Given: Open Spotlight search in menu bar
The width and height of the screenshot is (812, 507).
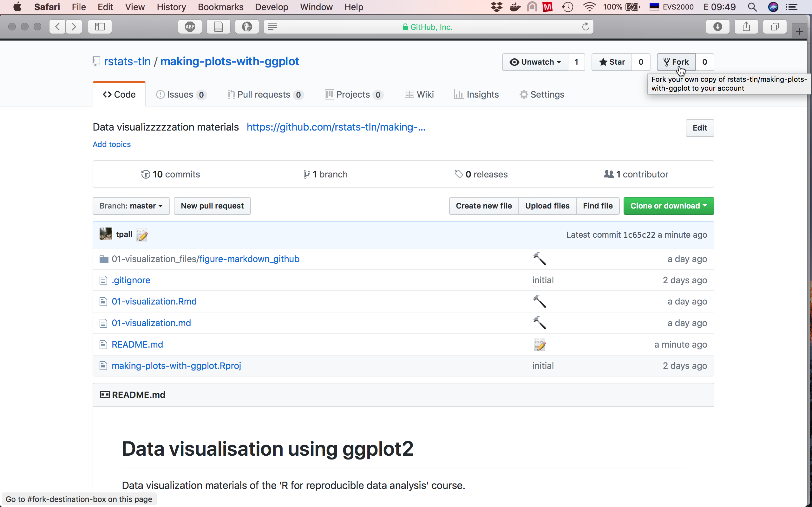Looking at the screenshot, I should click(752, 7).
